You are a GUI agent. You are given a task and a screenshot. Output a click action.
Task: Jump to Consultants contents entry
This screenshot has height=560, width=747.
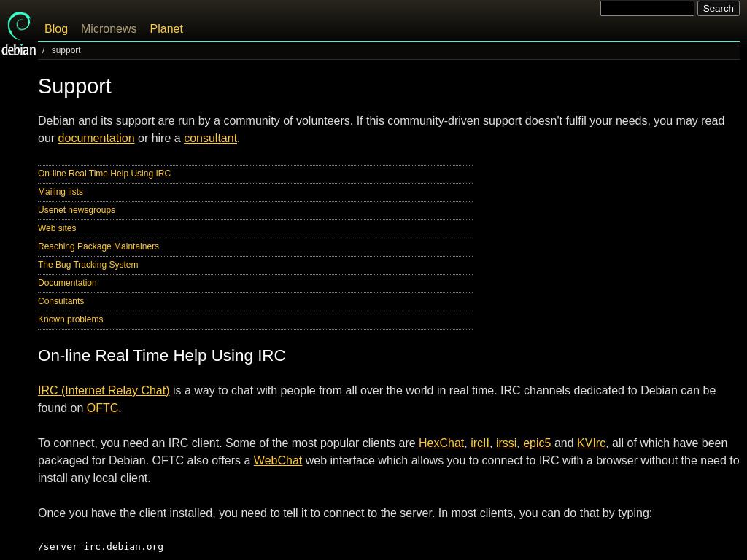(61, 301)
